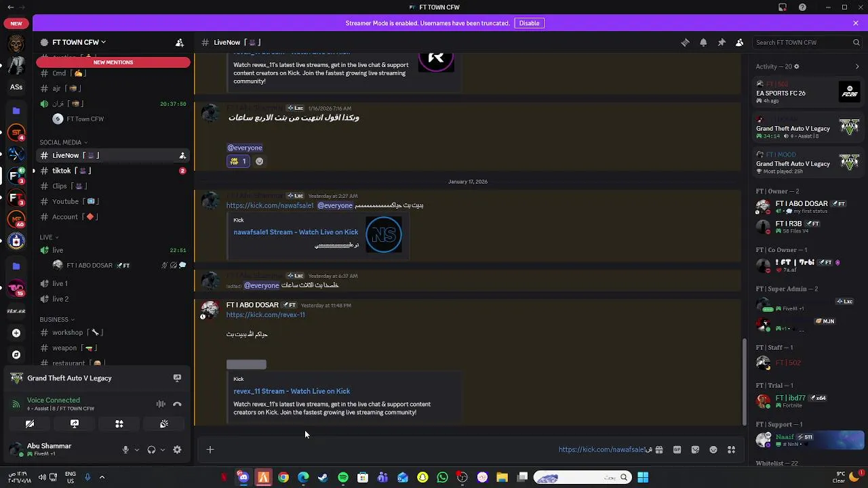Open GIF picker
868x488 pixels.
[677, 450]
